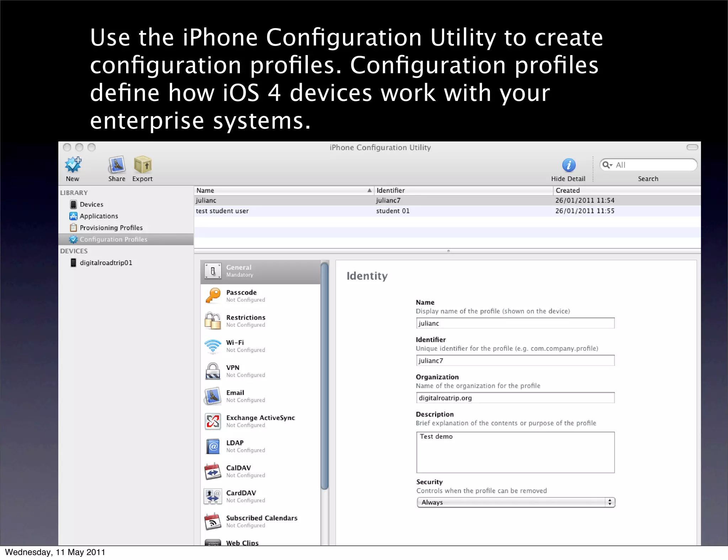Open the Restrictions payload settings
Viewport: 728px width, 560px height.
coord(260,321)
